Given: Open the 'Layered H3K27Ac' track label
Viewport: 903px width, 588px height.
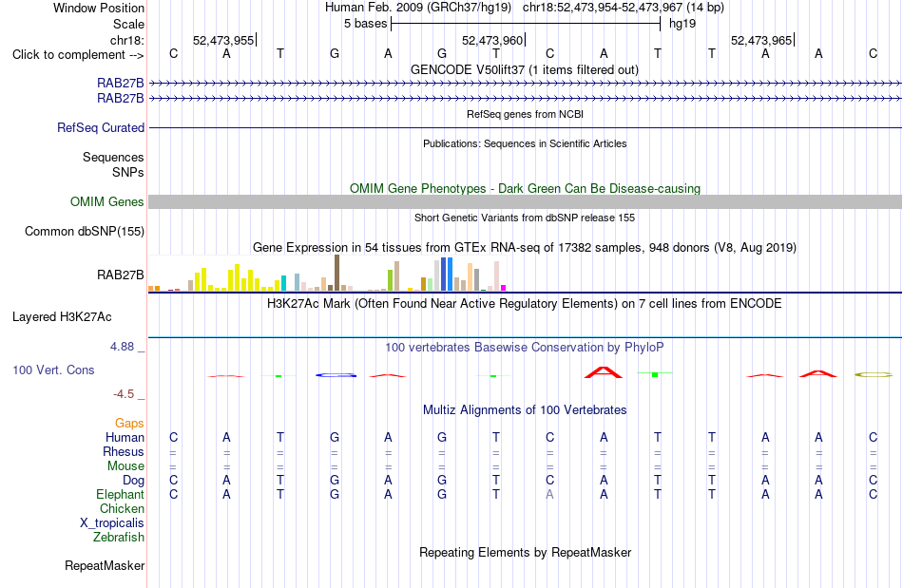Looking at the screenshot, I should (x=62, y=317).
